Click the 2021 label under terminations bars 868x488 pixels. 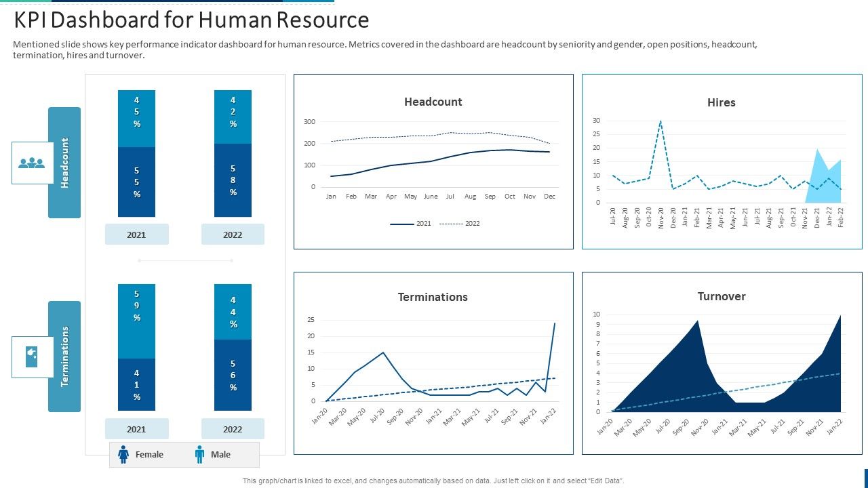[x=136, y=429]
